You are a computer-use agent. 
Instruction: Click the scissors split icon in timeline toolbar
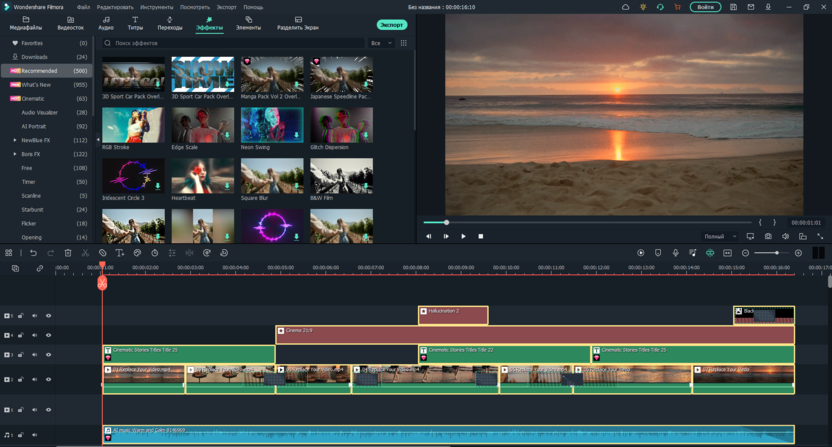coord(86,253)
